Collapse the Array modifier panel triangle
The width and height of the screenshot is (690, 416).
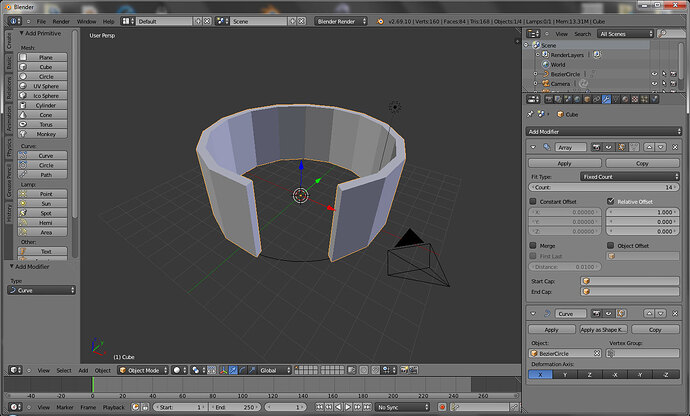coord(533,147)
